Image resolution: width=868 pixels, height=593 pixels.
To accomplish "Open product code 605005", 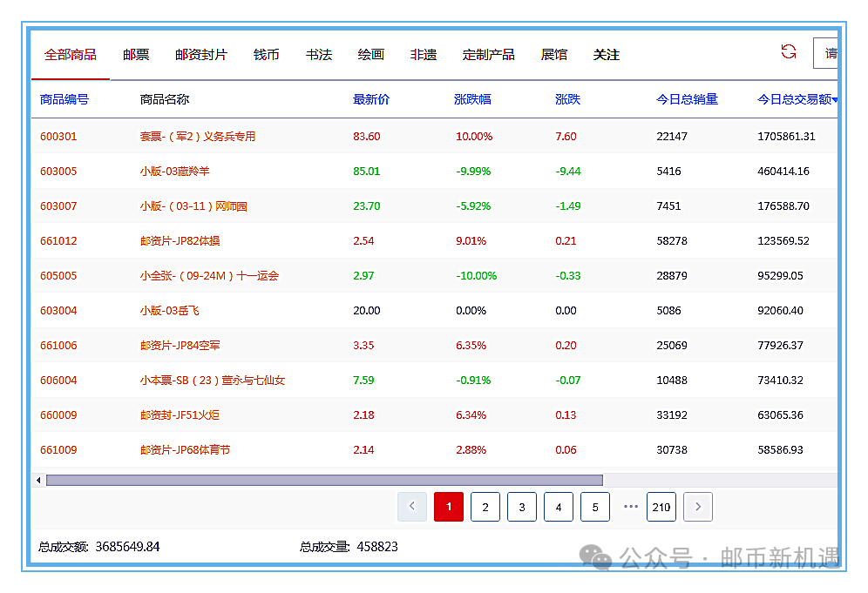I will [58, 276].
